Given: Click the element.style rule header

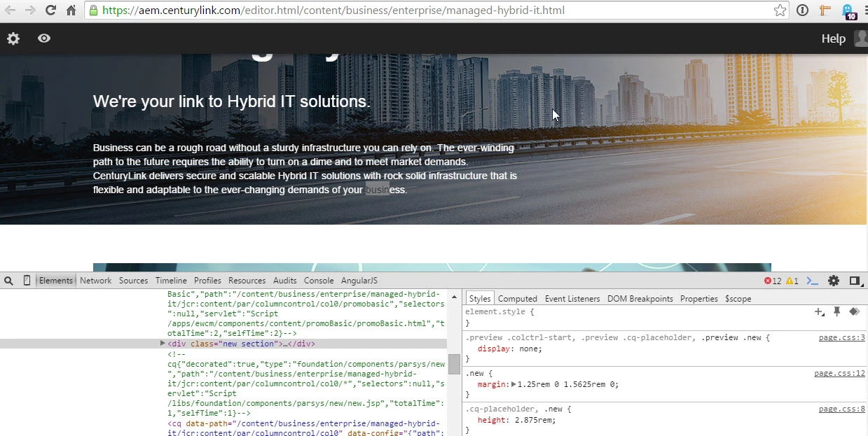Looking at the screenshot, I should click(x=500, y=312).
